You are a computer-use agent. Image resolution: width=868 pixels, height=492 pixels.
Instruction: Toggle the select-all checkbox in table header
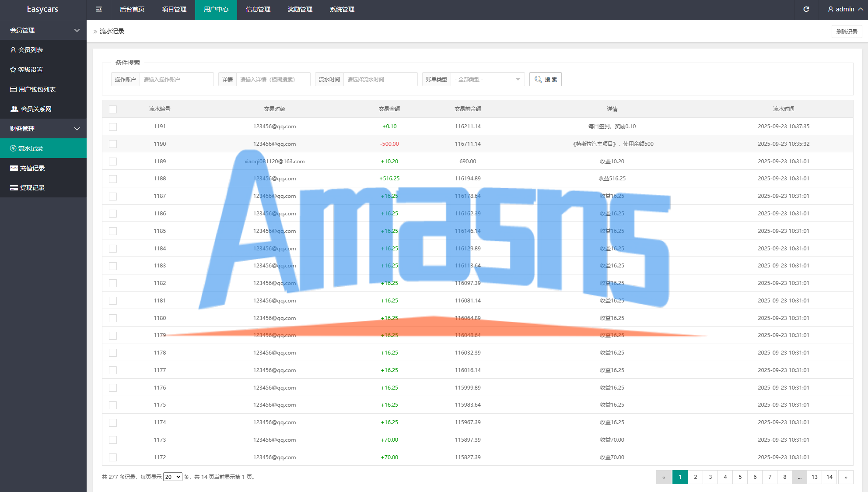point(113,109)
